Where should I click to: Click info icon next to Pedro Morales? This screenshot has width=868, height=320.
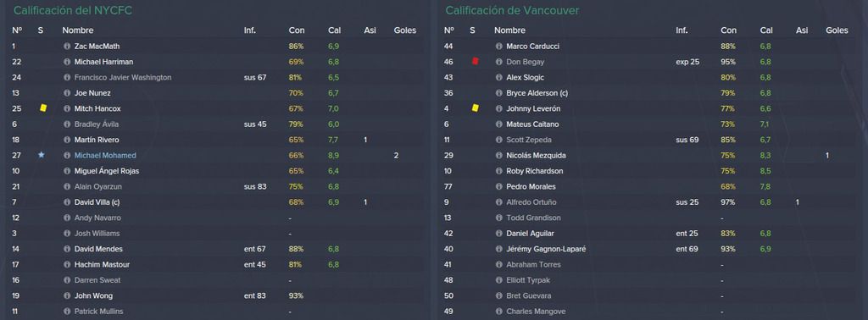(498, 187)
